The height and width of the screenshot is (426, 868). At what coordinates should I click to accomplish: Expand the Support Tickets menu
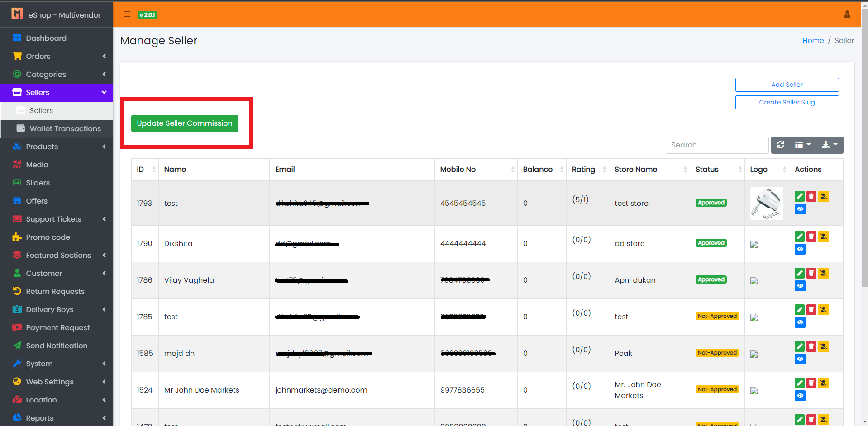pos(57,219)
